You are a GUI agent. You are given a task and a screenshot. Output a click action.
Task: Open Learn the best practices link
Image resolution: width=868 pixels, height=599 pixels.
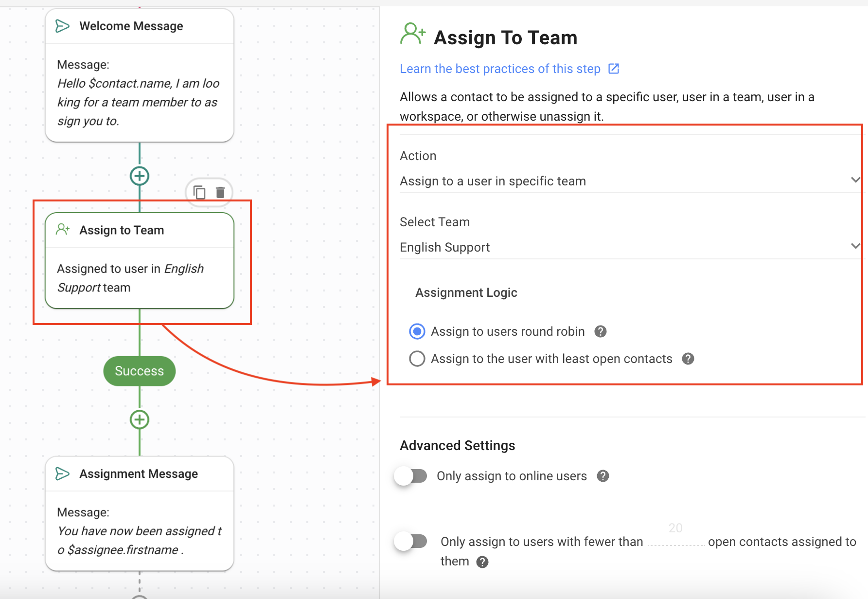click(x=500, y=69)
